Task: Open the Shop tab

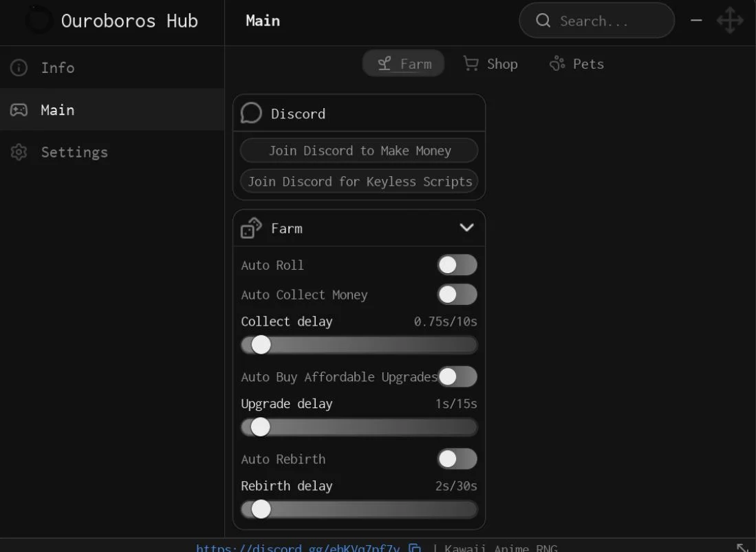Action: 490,64
